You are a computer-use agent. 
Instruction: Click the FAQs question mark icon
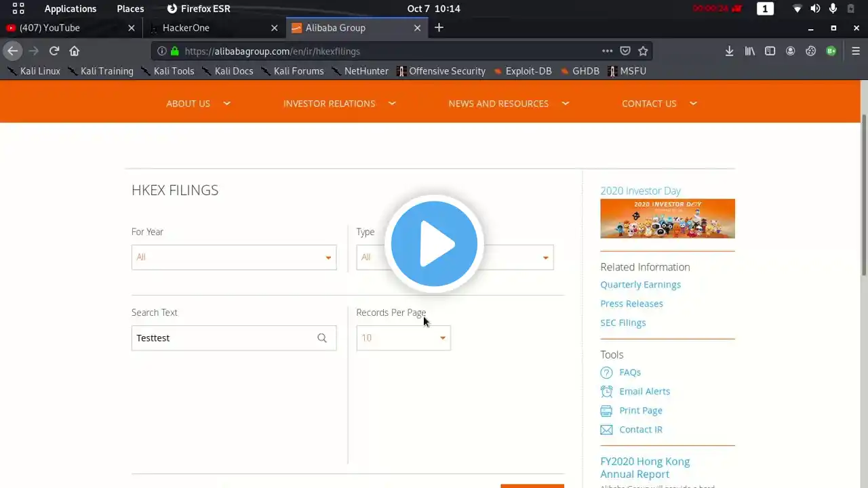pos(606,373)
